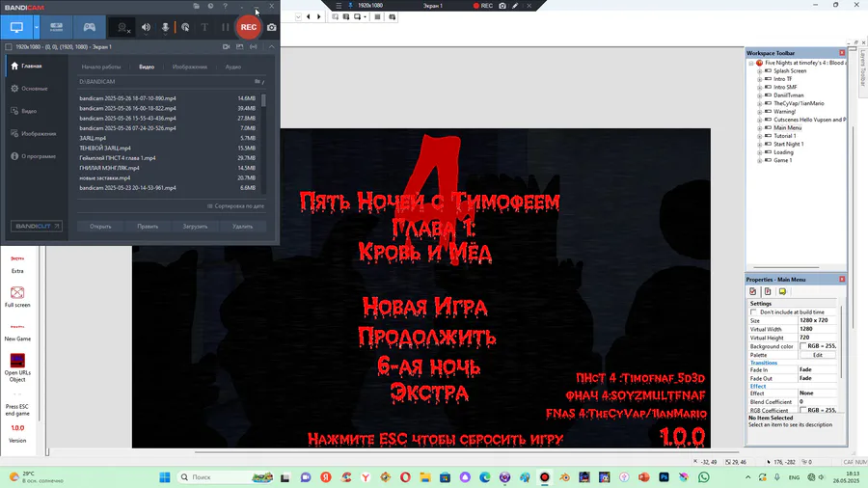Open Windows Start menu
868x488 pixels.
click(164, 477)
